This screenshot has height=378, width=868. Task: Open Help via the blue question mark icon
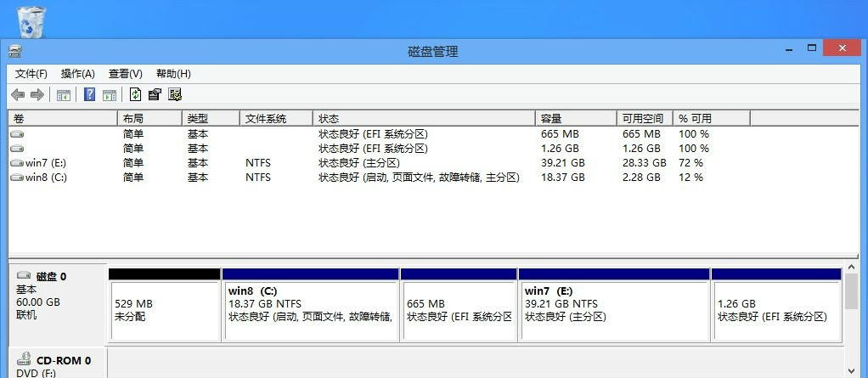point(89,94)
